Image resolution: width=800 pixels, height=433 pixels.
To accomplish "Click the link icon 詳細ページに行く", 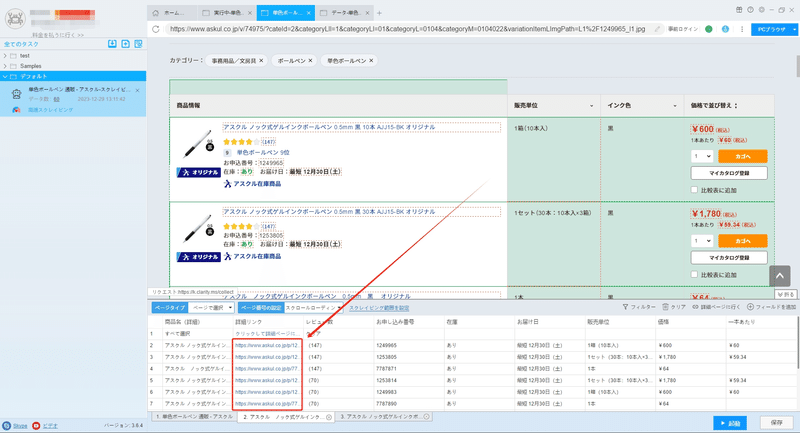I will [695, 307].
